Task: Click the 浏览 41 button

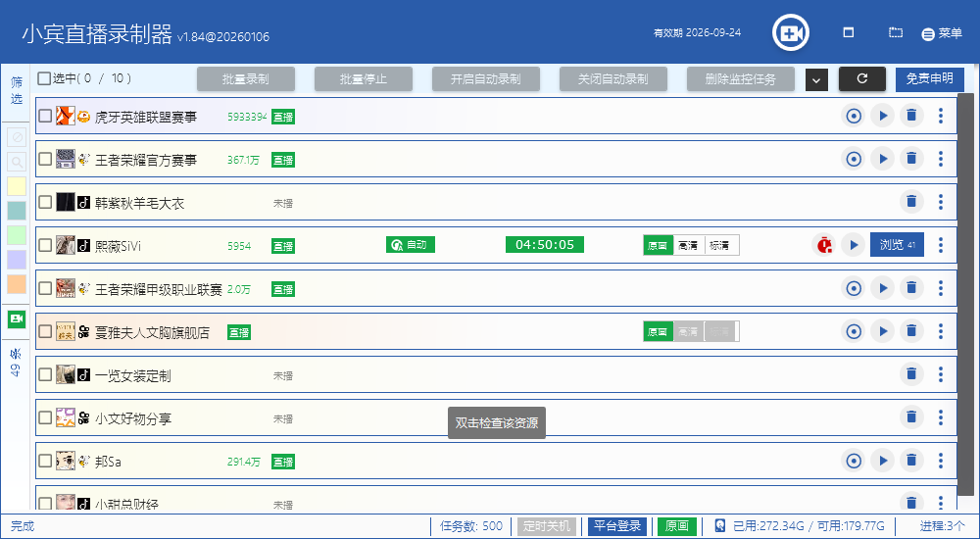Action: pyautogui.click(x=897, y=245)
